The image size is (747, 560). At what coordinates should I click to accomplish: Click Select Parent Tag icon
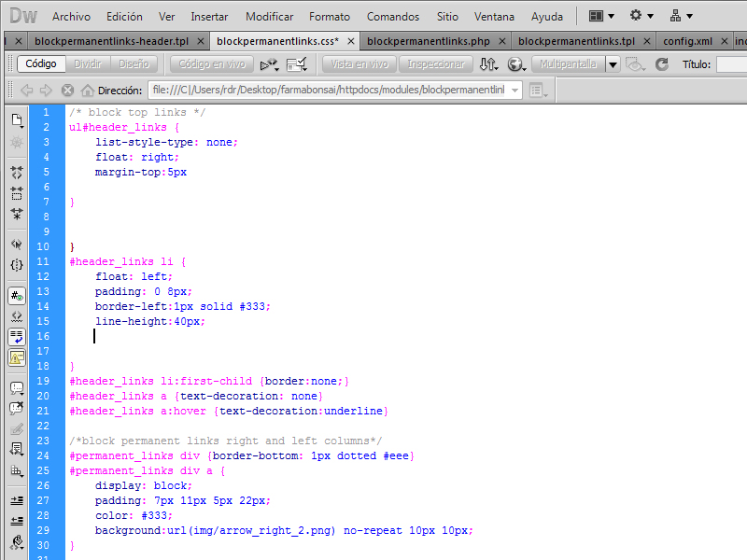pos(17,245)
